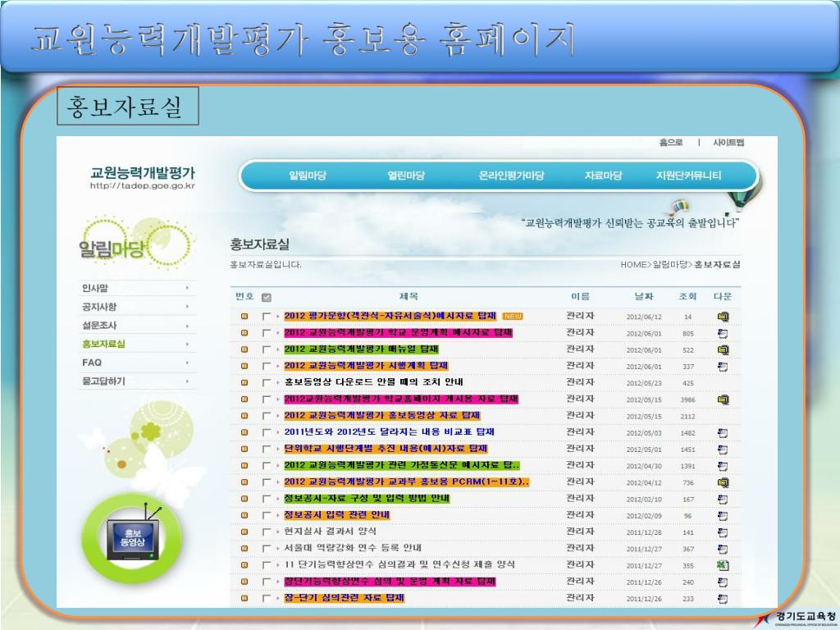Select the FAQ sidebar item

point(92,363)
